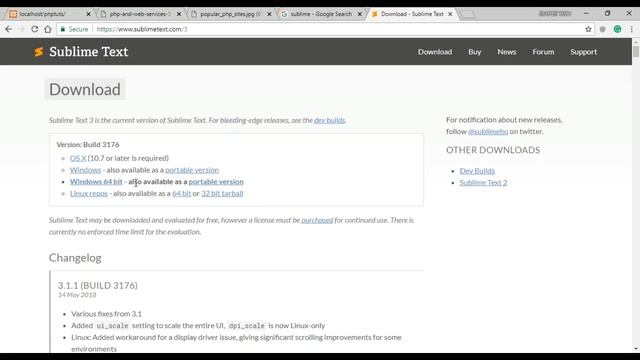Switch to the php-and-web-services tab
This screenshot has height=360, width=640.
point(140,14)
